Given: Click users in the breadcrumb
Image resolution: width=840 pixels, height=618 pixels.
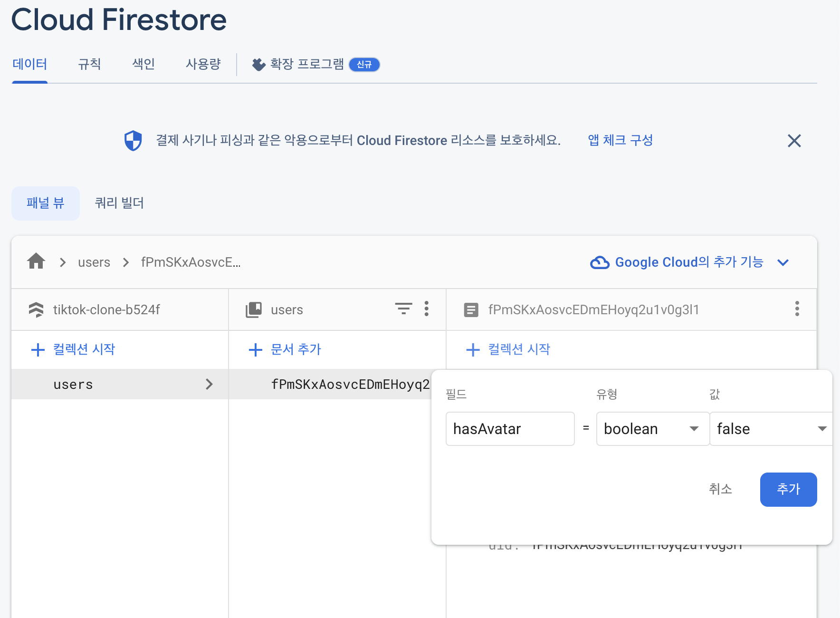Looking at the screenshot, I should (x=94, y=262).
